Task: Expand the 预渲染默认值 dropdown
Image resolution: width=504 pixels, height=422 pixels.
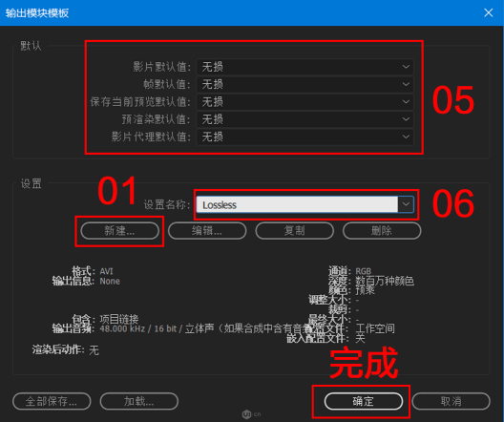Action: (x=305, y=119)
